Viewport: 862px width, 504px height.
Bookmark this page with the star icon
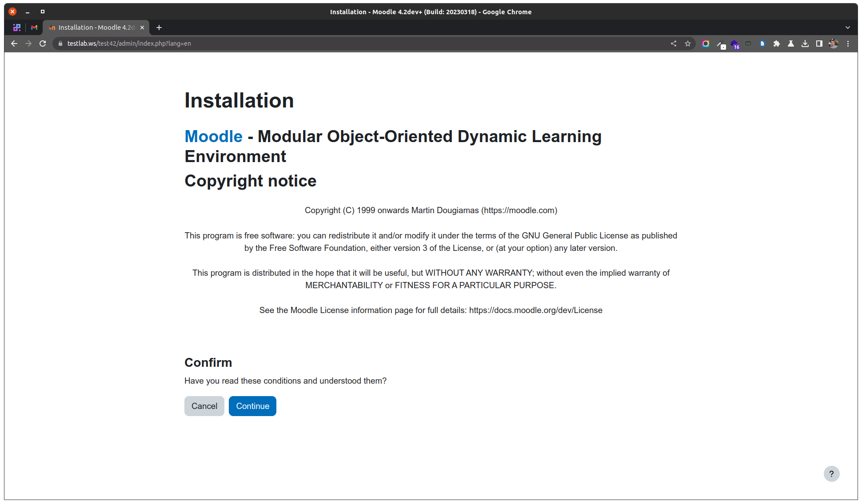tap(688, 44)
